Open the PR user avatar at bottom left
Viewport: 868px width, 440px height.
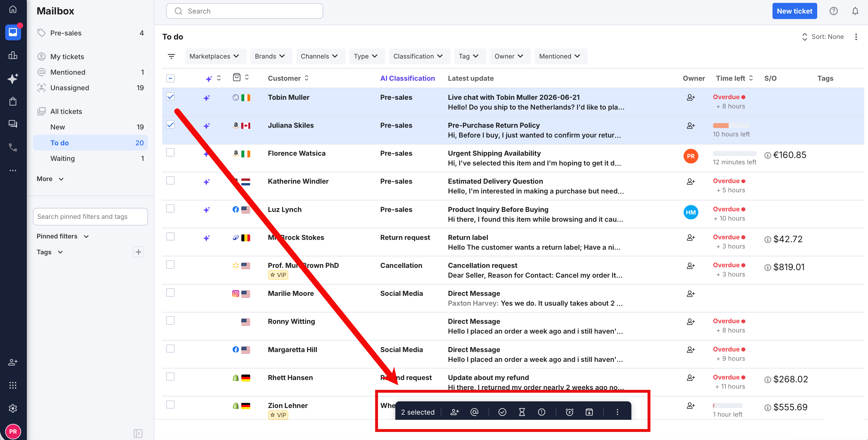[13, 432]
